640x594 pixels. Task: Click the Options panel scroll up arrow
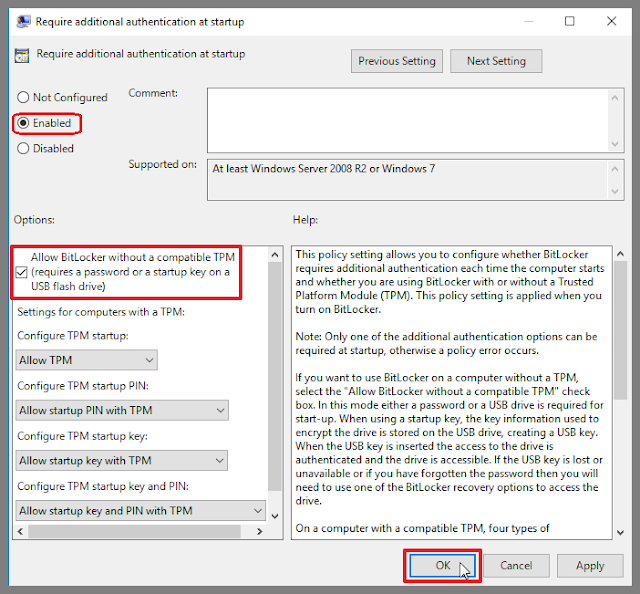[x=275, y=255]
